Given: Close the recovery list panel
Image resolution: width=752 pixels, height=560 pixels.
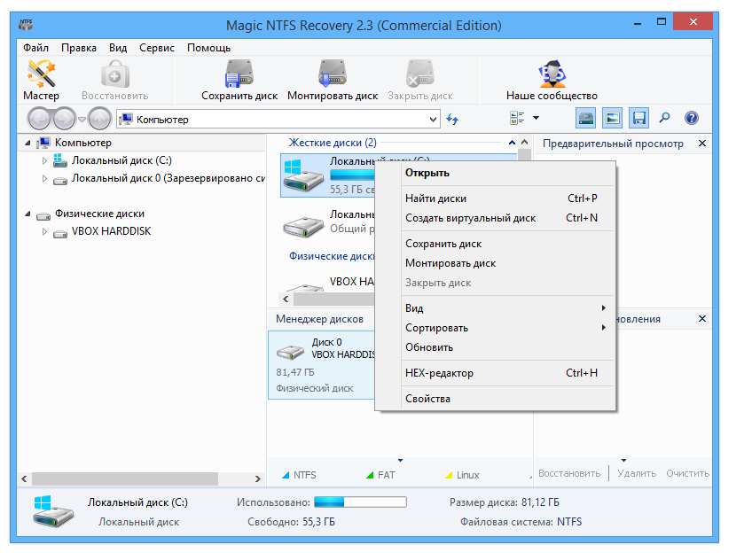Looking at the screenshot, I should coord(702,319).
